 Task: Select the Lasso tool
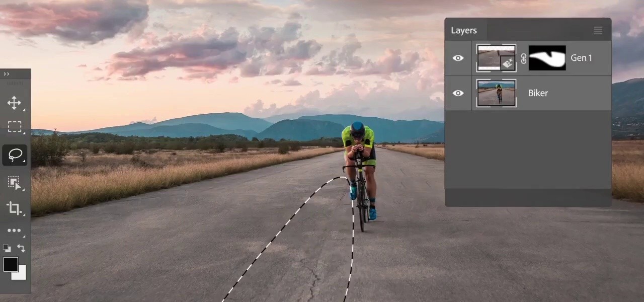click(x=15, y=155)
